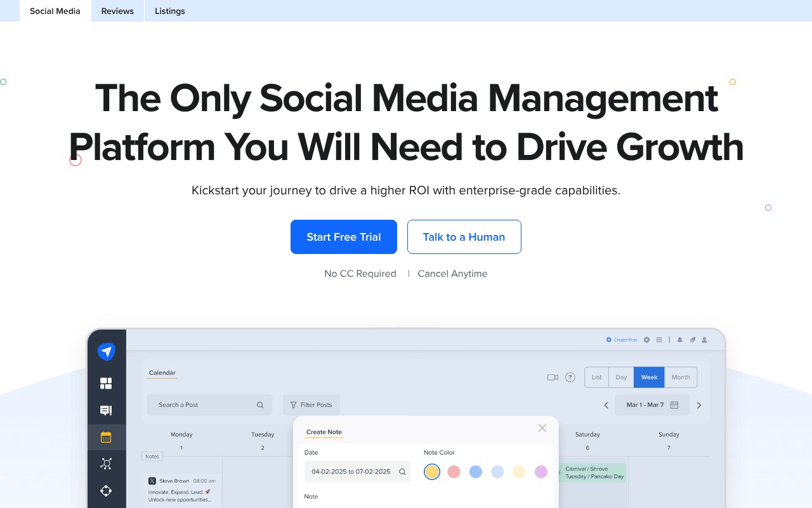Screen dimensions: 812x508
Task: Click the Notes tag under Monday
Action: point(152,456)
